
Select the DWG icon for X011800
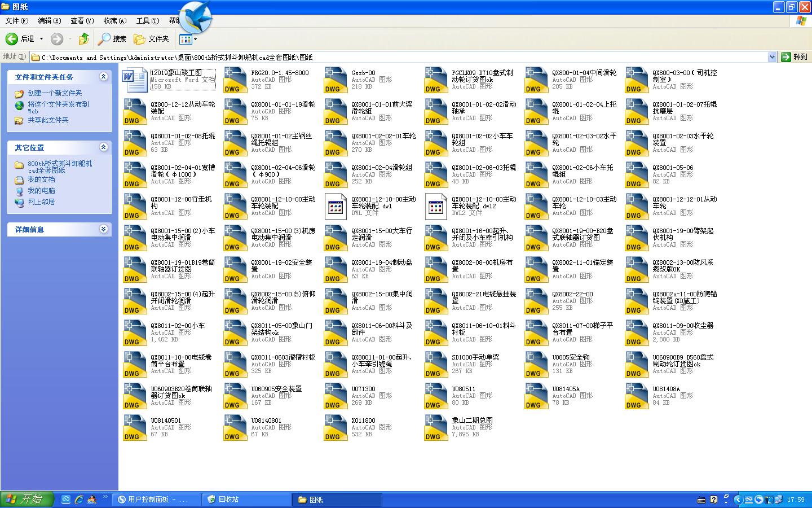pos(336,428)
